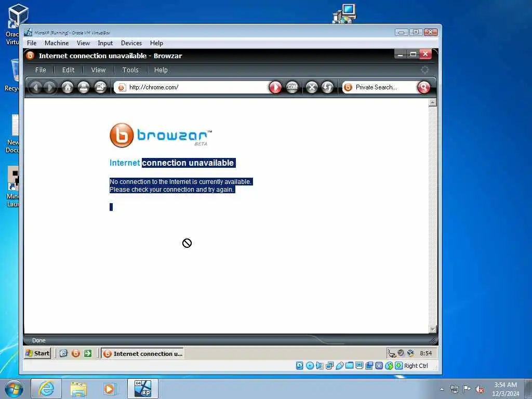
Task: Click the XP tray network cable icon
Action: (392, 353)
